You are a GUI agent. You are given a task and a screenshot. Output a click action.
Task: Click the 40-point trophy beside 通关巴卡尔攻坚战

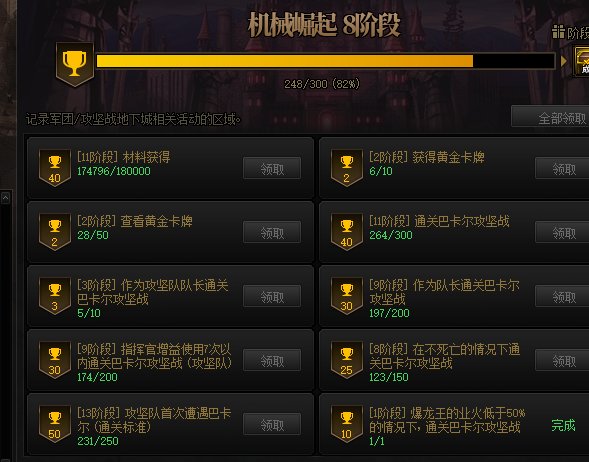tap(346, 232)
